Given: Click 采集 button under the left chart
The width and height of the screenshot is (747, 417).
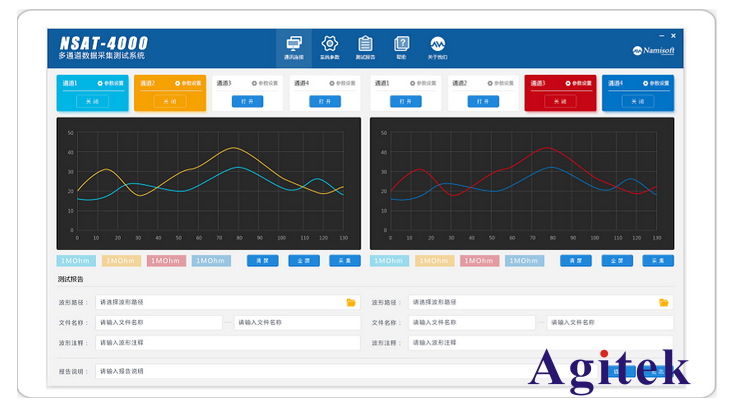Looking at the screenshot, I should pyautogui.click(x=345, y=261).
